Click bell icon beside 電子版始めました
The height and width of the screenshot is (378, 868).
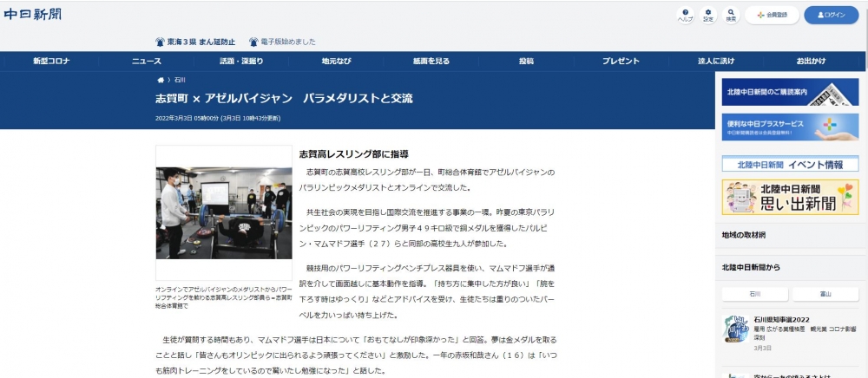click(253, 42)
